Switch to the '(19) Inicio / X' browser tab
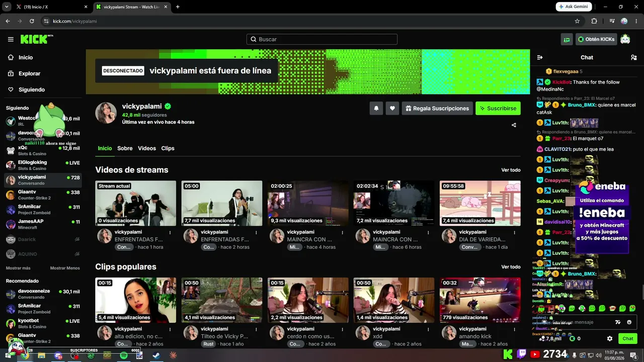Image resolution: width=644 pixels, height=362 pixels. 52,7
